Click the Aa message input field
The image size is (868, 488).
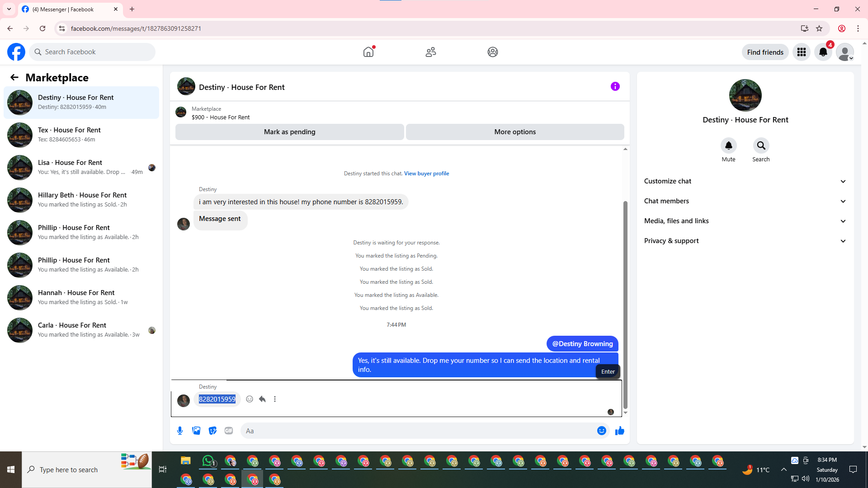click(x=418, y=431)
